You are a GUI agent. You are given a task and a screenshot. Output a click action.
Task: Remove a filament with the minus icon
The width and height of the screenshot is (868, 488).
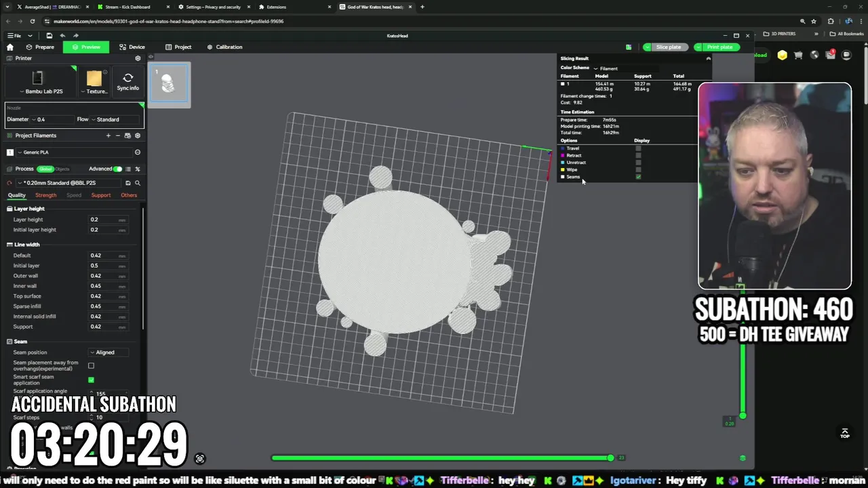point(117,136)
